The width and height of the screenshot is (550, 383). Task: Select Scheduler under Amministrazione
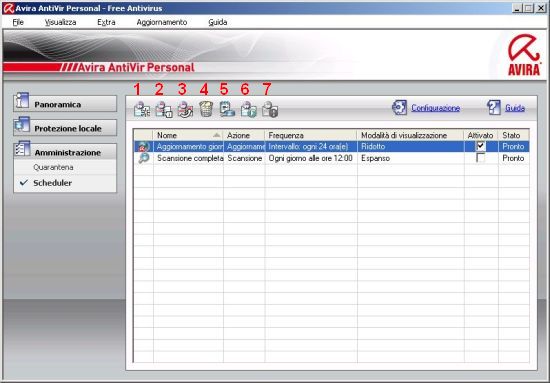pyautogui.click(x=53, y=183)
